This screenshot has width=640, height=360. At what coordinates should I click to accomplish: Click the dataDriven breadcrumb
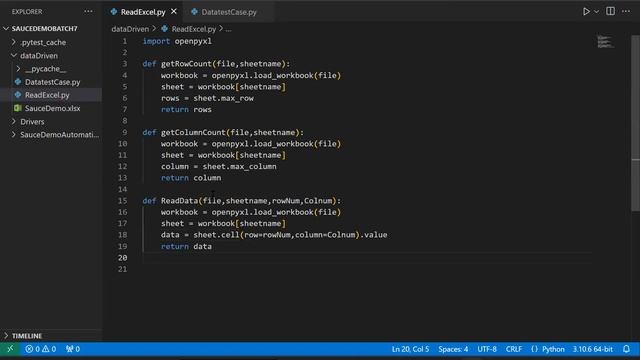(130, 29)
